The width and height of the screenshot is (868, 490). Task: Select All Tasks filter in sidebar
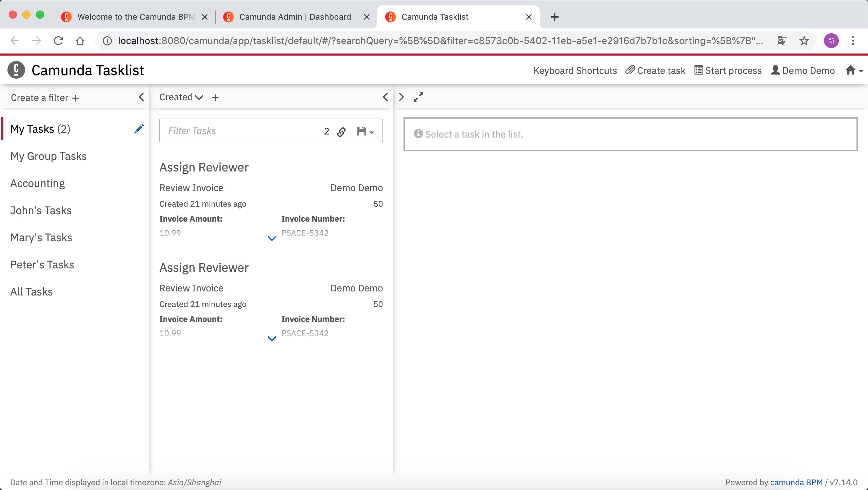[x=32, y=291]
